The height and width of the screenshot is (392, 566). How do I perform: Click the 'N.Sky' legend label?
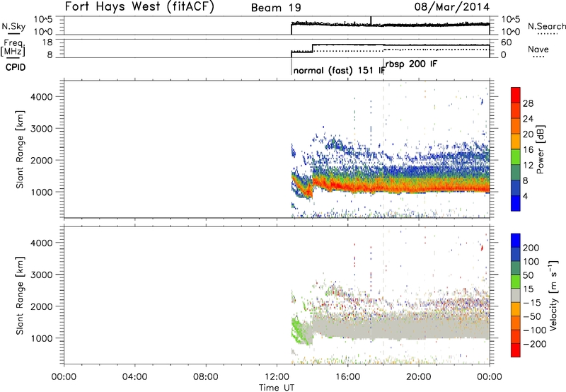[13, 26]
